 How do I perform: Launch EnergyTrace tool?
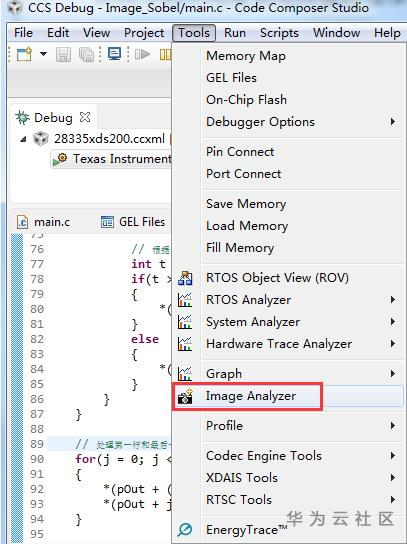pos(246,530)
